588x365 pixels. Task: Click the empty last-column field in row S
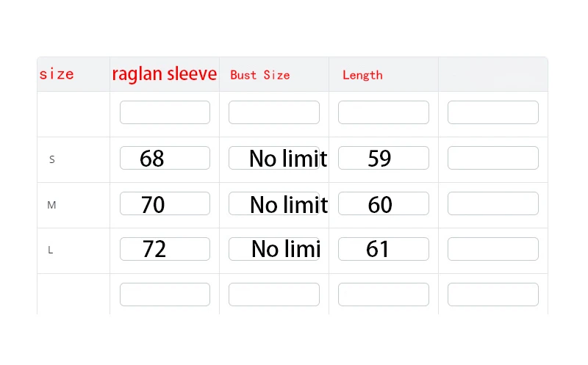tap(492, 158)
